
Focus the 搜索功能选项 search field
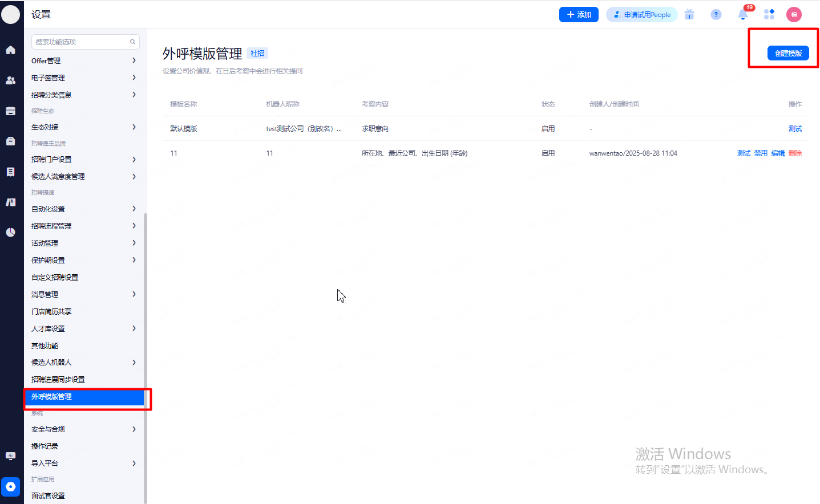[x=86, y=42]
